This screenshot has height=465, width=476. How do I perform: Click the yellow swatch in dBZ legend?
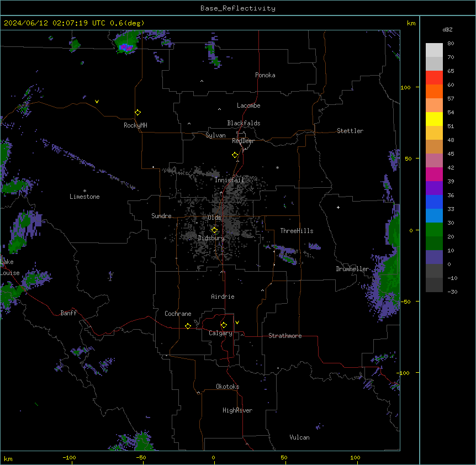coord(434,119)
